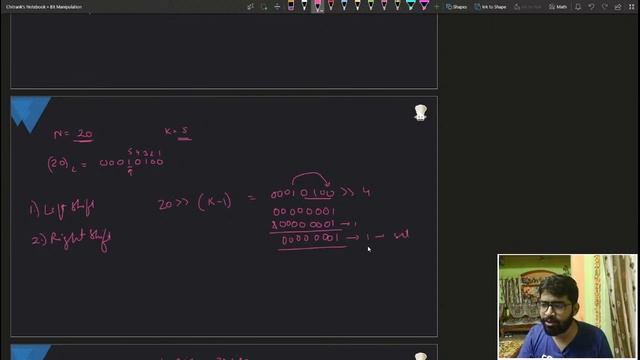The image size is (640, 360).
Task: Share the notebook page
Action: [618, 7]
